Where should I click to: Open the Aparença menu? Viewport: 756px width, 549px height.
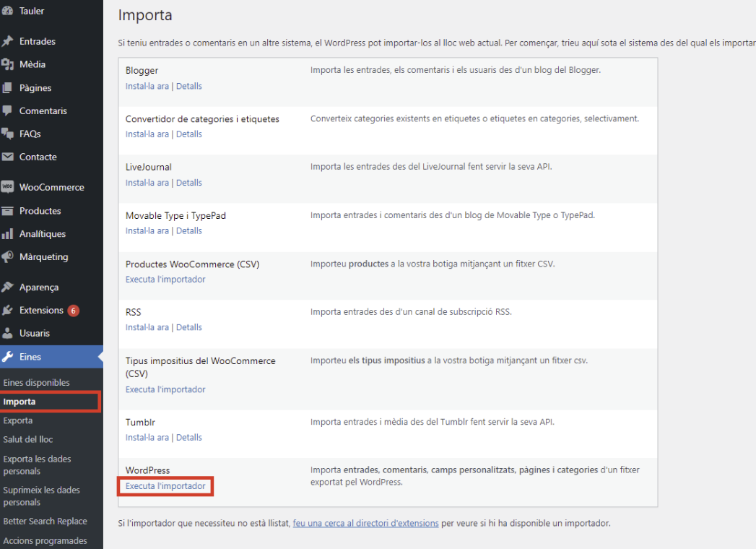coord(39,288)
